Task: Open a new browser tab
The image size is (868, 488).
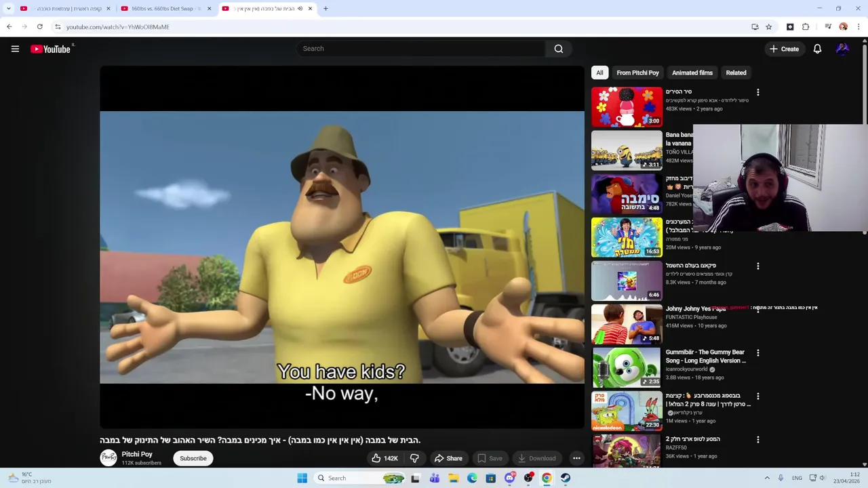Action: 325,9
